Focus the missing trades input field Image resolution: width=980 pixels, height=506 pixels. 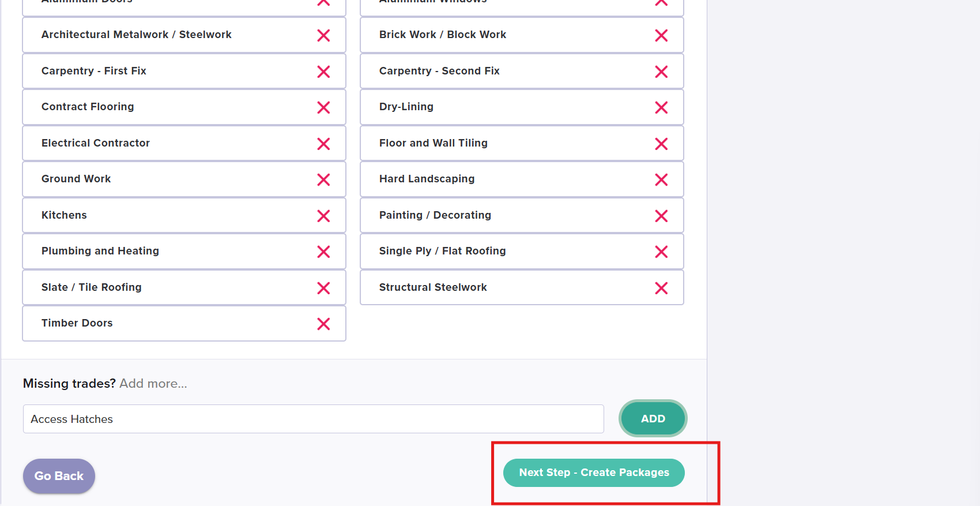(x=313, y=419)
